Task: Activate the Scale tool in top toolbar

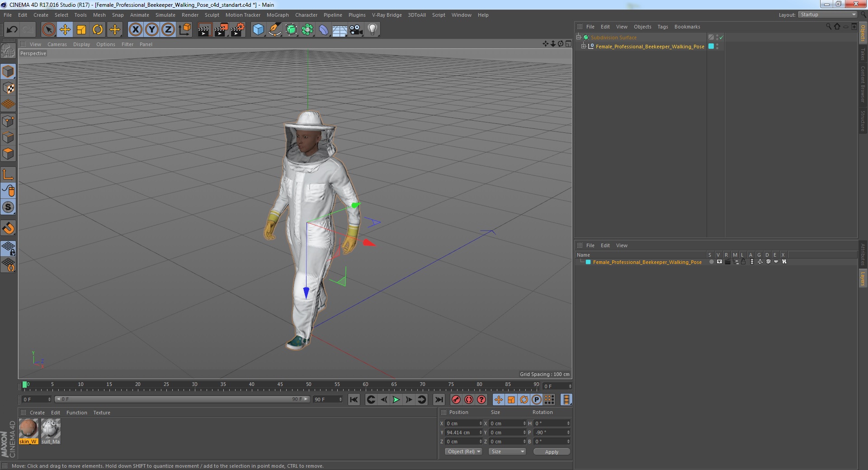Action: 81,30
